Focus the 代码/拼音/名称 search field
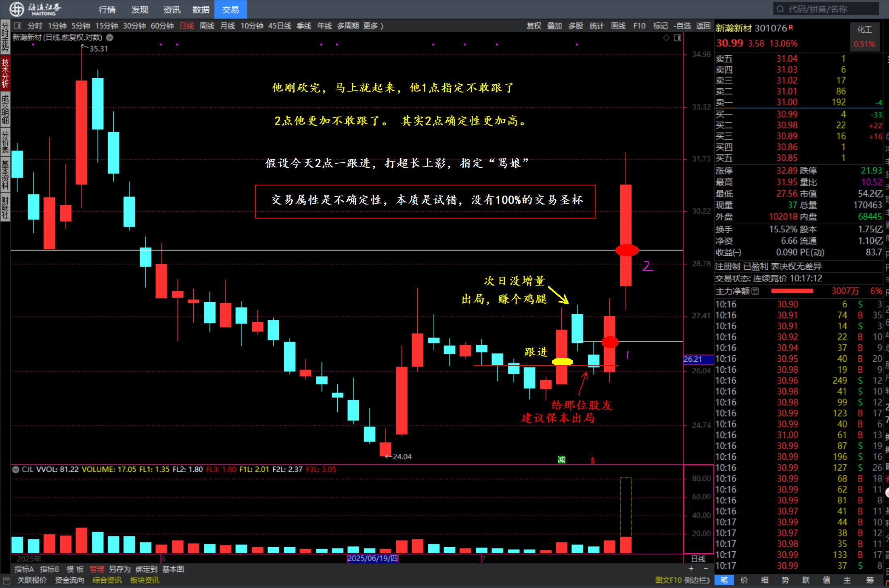This screenshot has width=889, height=588. [x=826, y=9]
